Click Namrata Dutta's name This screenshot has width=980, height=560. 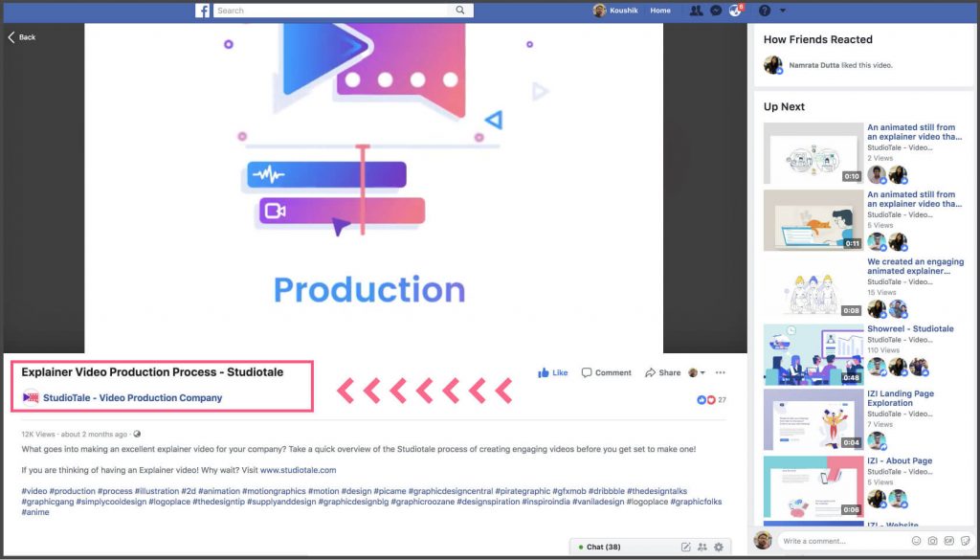(814, 65)
